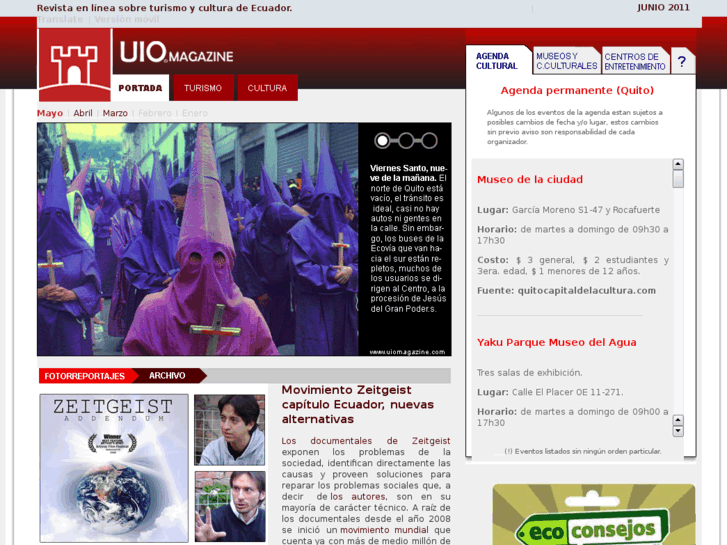
Task: Click the www.uiomagazine.com caption on slideshow
Action: coord(407,352)
